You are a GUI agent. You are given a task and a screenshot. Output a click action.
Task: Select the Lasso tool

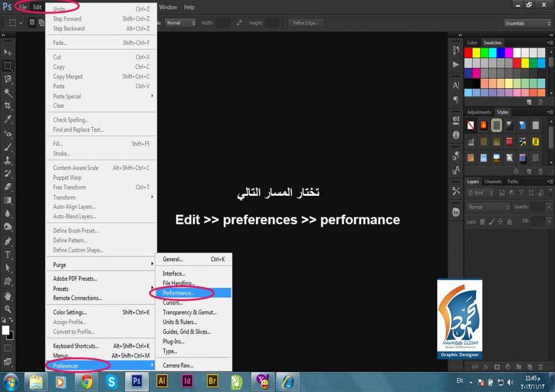(x=7, y=79)
